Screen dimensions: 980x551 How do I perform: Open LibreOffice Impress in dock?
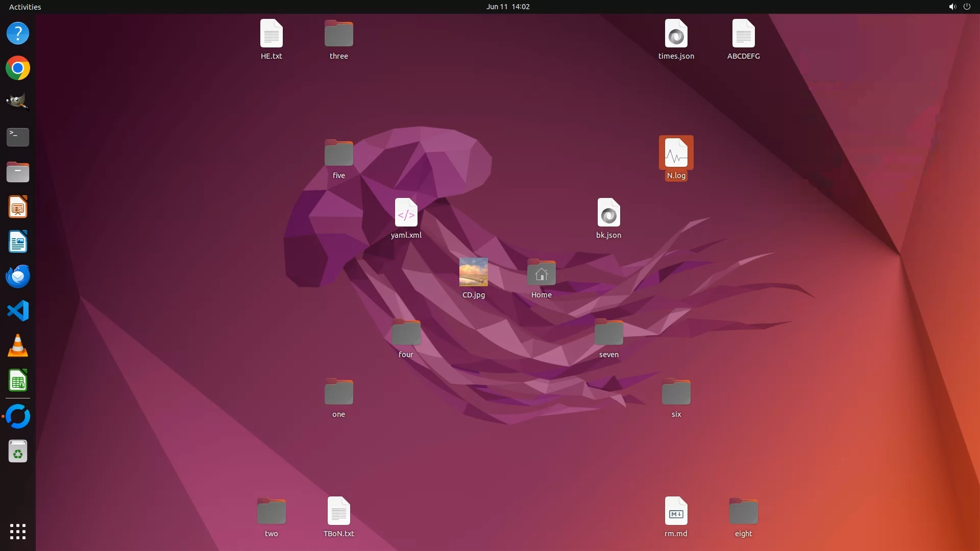[x=18, y=207]
